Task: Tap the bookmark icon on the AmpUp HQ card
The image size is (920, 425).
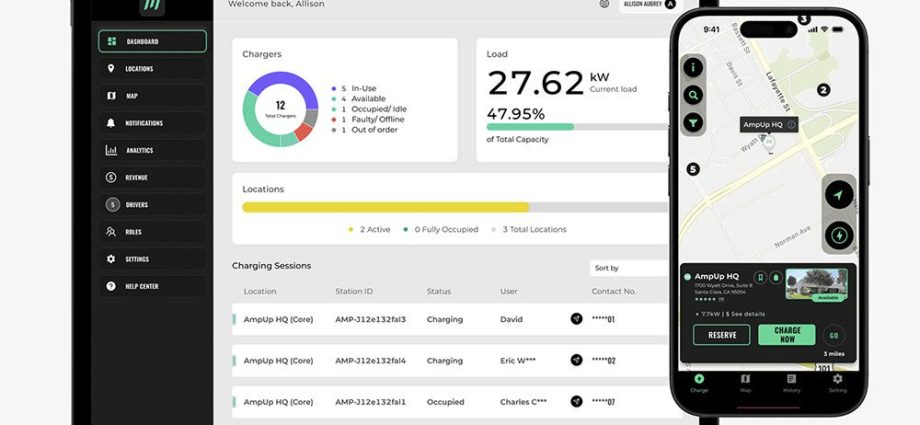Action: (760, 278)
